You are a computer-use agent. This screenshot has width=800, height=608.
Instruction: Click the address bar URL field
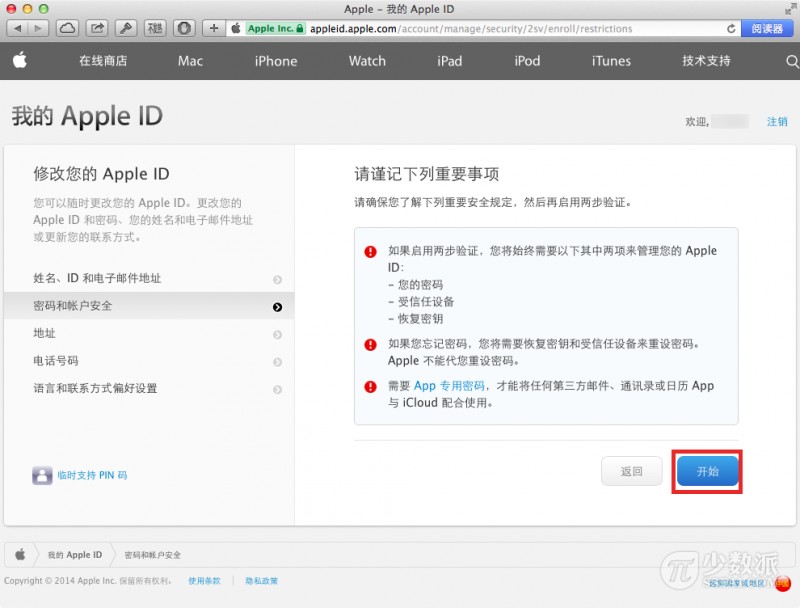click(x=484, y=29)
